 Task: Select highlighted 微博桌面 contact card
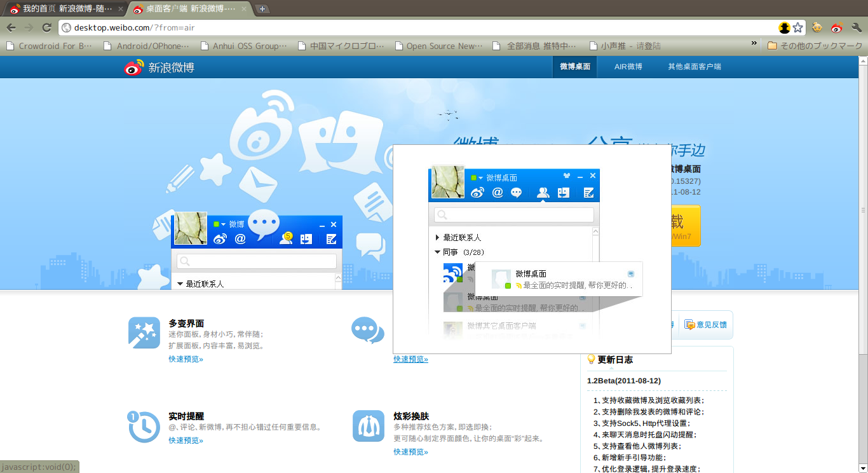click(559, 279)
